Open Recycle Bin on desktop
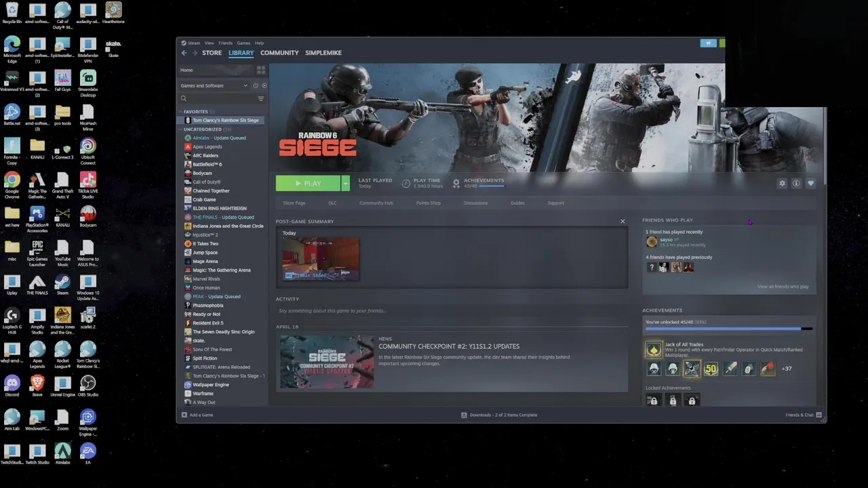The width and height of the screenshot is (868, 488). click(x=12, y=13)
